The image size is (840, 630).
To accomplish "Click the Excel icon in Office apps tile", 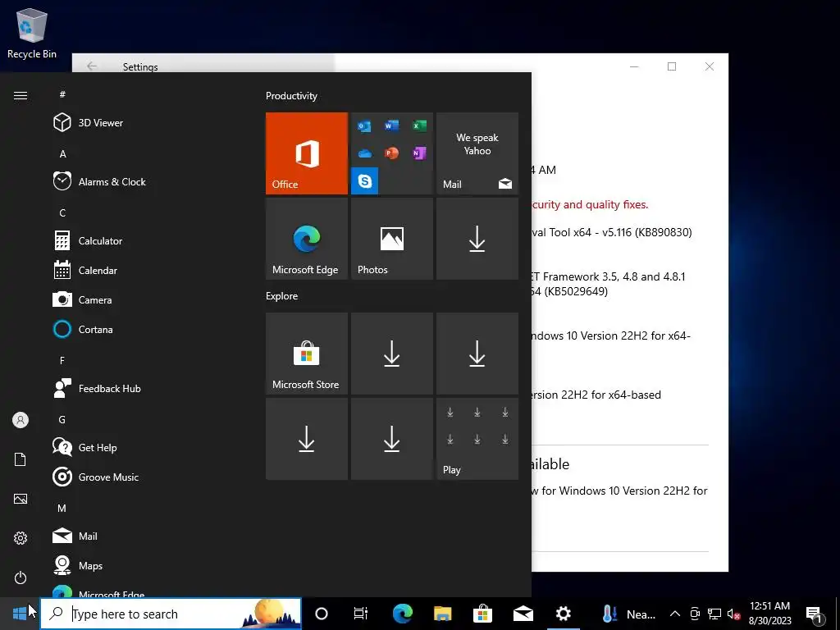I will (419, 126).
